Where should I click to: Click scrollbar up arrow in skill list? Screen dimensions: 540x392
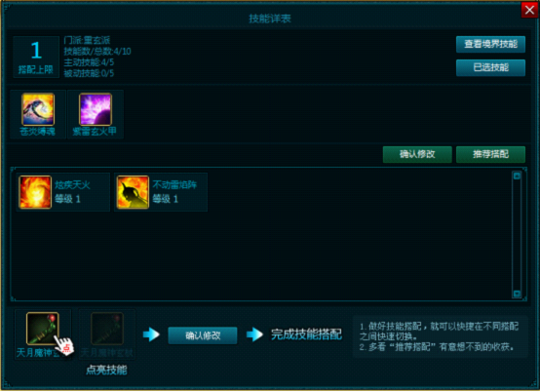point(517,176)
